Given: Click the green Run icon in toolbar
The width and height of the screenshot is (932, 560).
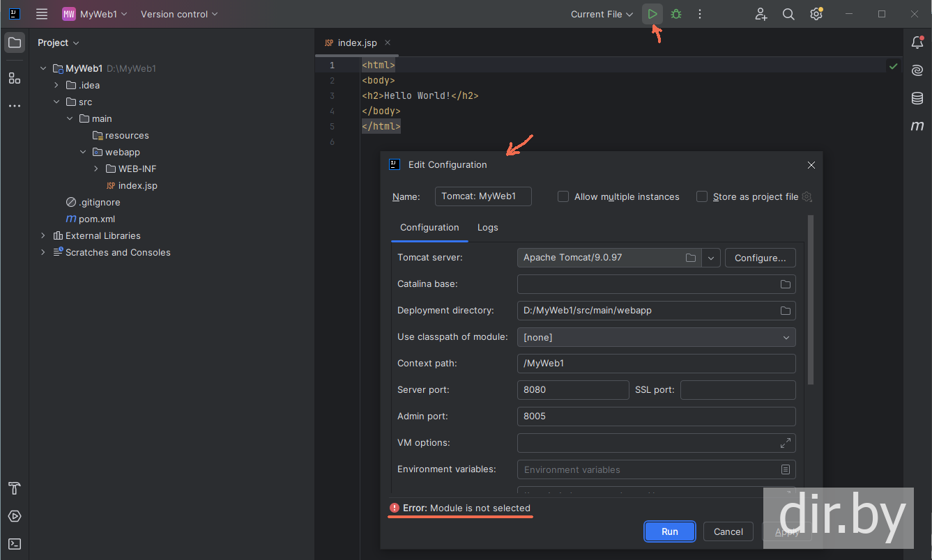Looking at the screenshot, I should [652, 14].
